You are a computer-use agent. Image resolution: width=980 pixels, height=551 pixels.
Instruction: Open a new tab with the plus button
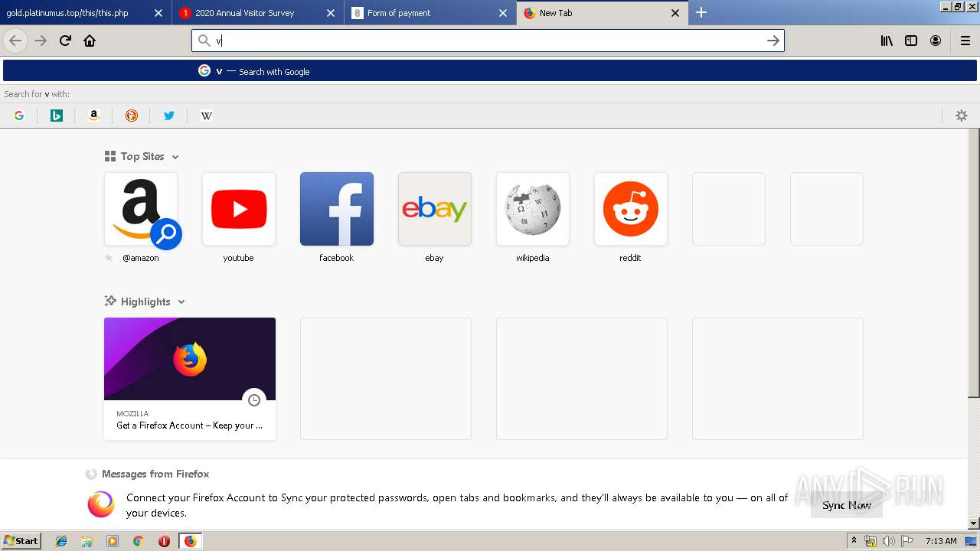pyautogui.click(x=701, y=12)
